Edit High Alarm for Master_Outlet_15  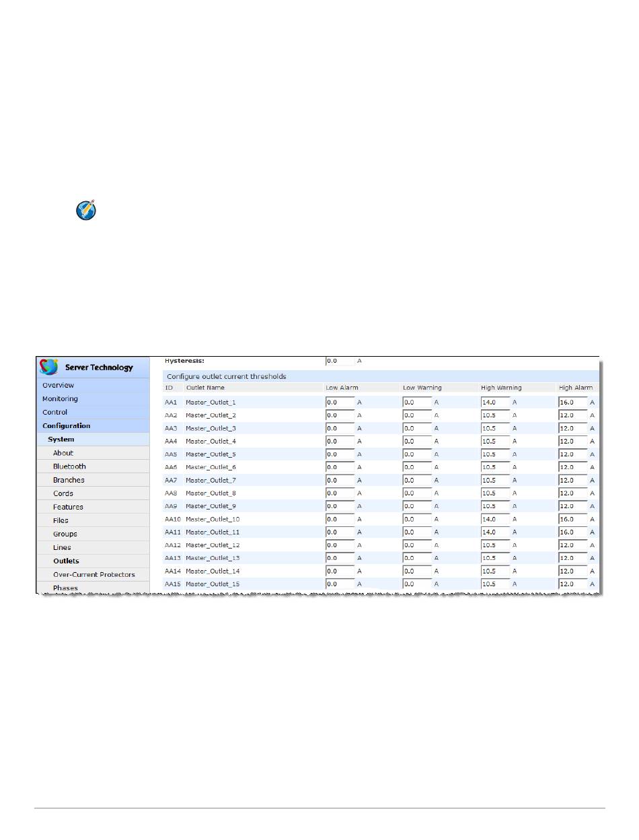coord(573,584)
